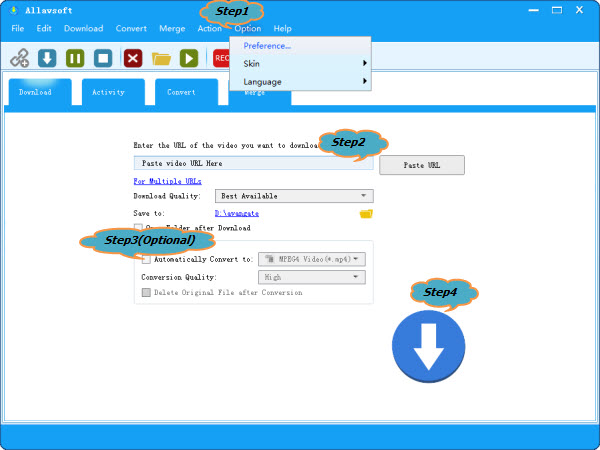
Task: Expand Conversion Quality High dropdown
Action: click(x=312, y=277)
